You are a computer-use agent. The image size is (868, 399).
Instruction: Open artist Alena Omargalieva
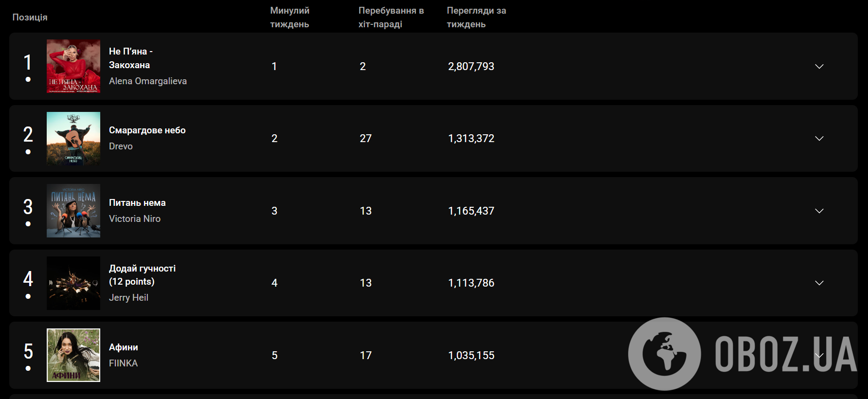coord(147,81)
